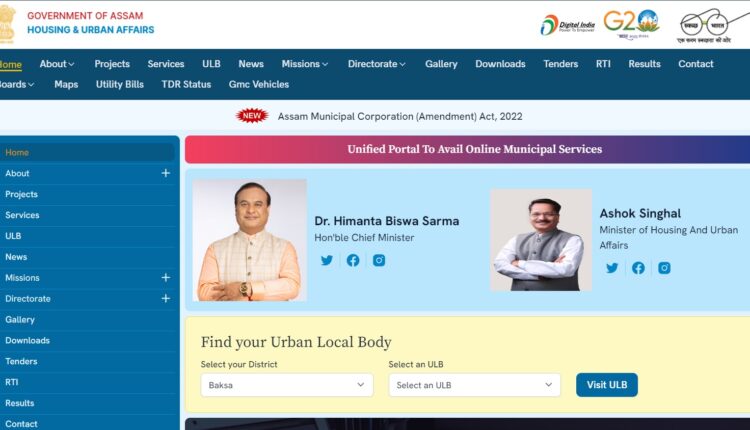Expand About in the sidebar with plus
750x430 pixels.
pos(165,173)
